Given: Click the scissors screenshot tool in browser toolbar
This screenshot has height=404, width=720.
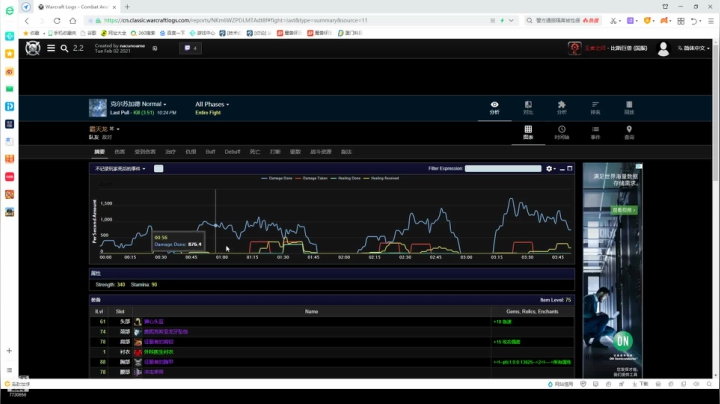Looking at the screenshot, I should pos(613,21).
